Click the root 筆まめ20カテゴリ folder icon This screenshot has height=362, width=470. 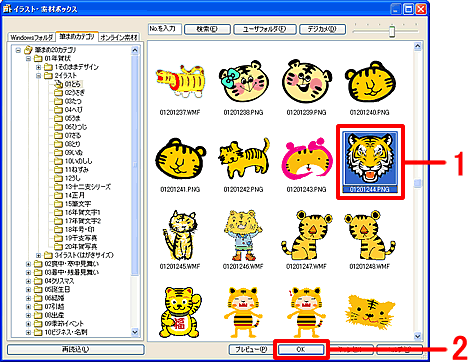click(28, 50)
